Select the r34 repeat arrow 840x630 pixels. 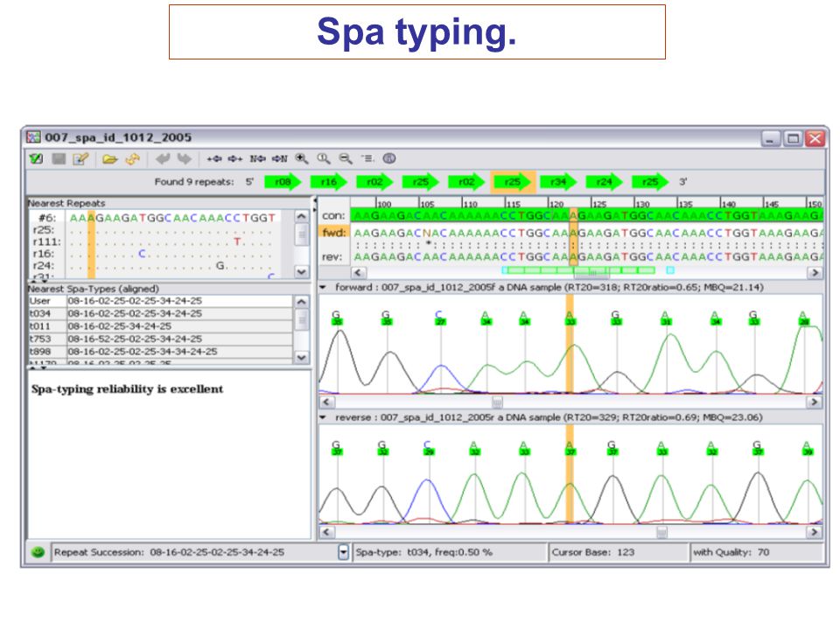pos(558,182)
